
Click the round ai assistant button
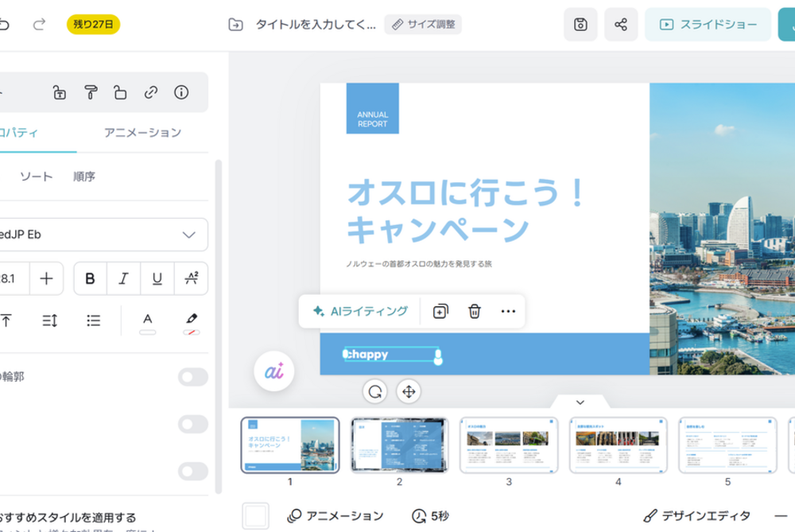[x=273, y=371]
